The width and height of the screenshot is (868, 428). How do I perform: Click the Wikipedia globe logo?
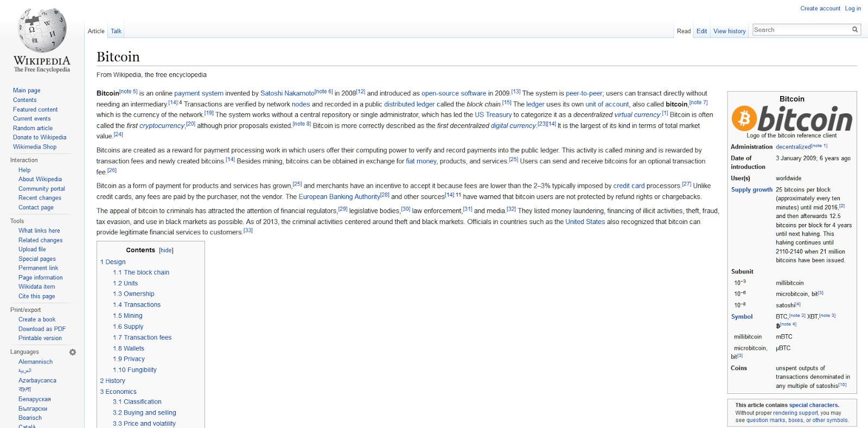click(42, 30)
